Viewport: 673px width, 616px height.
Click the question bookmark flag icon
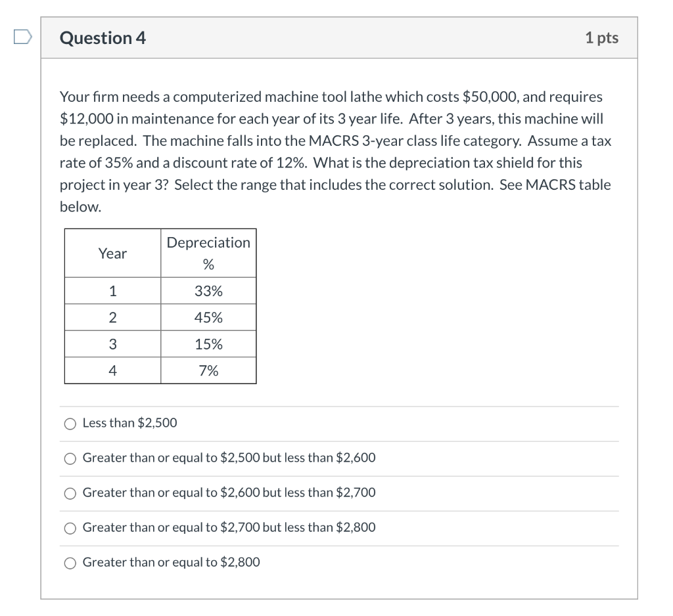(20, 38)
